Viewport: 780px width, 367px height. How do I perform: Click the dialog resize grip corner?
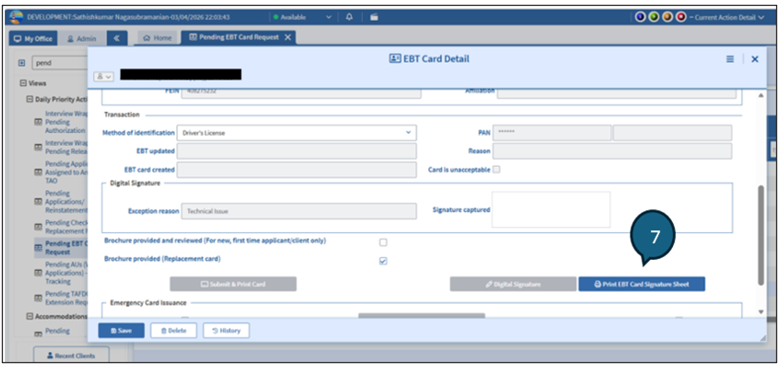click(762, 338)
